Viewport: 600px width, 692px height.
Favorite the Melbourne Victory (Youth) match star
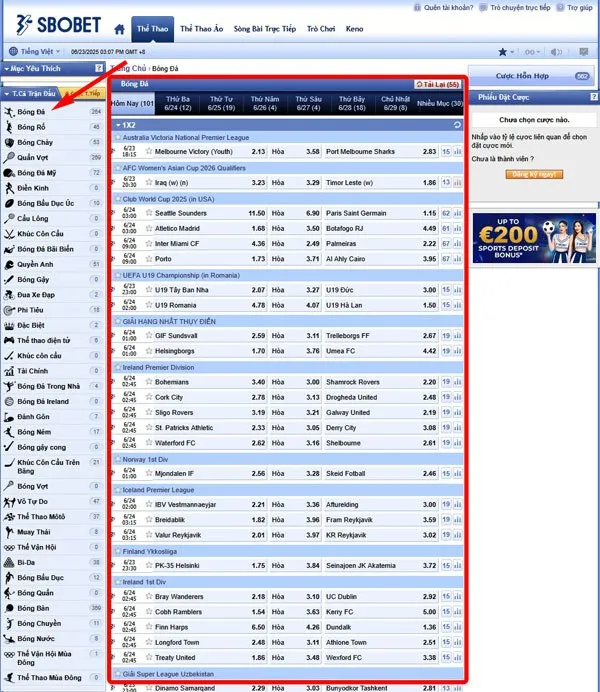tap(149, 151)
